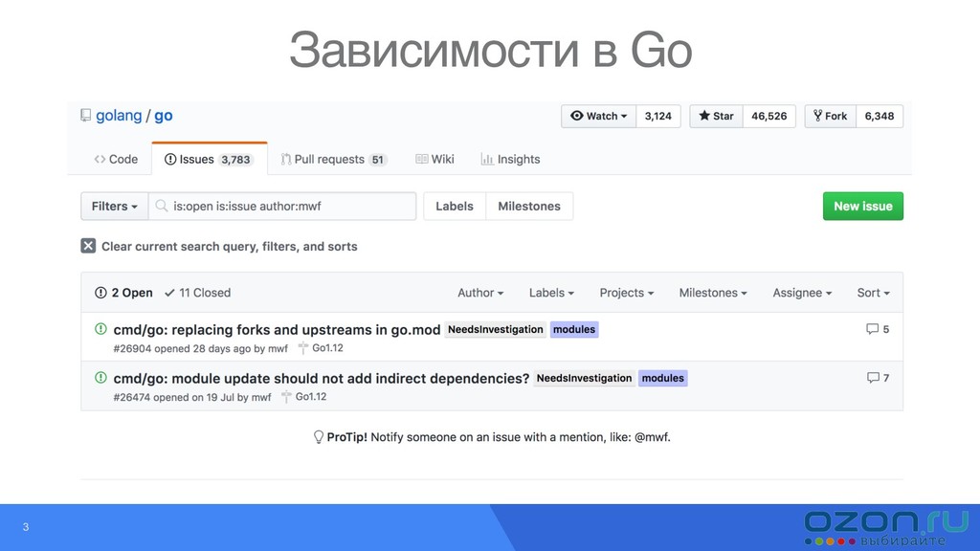Click the Milestones button next to search
Image resolution: width=980 pixels, height=551 pixels.
click(528, 207)
